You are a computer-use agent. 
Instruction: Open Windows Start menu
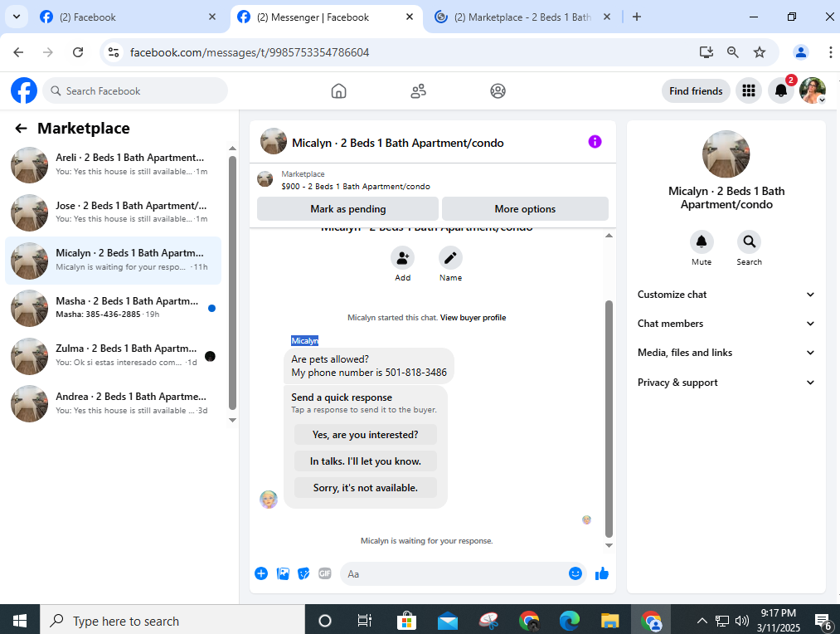pyautogui.click(x=20, y=620)
